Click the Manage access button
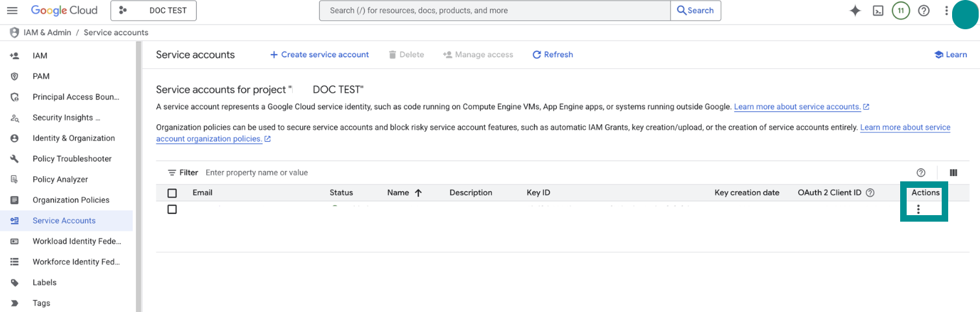Screen dimensions: 980x312 point(478,55)
